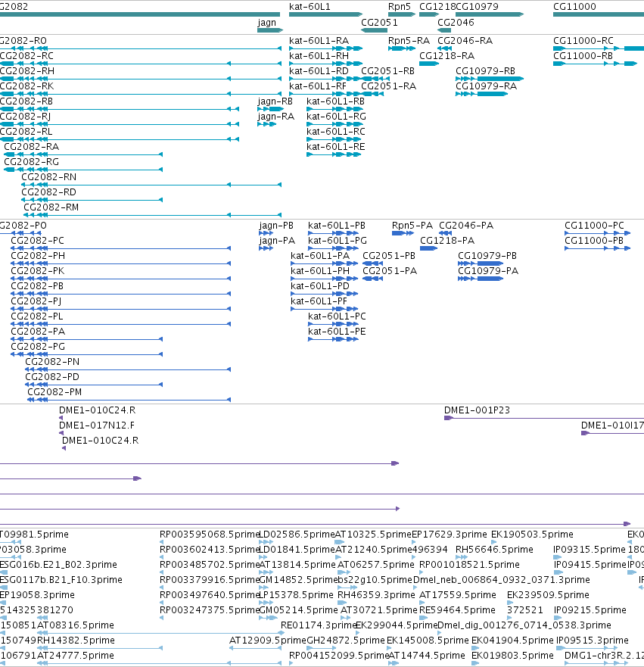Select transcript CG2082-RH

[x=26, y=71]
